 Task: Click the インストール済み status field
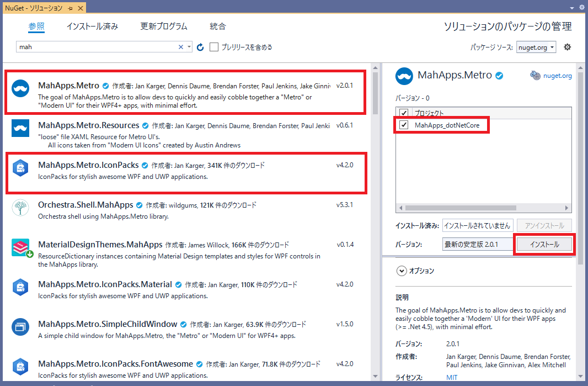click(477, 225)
